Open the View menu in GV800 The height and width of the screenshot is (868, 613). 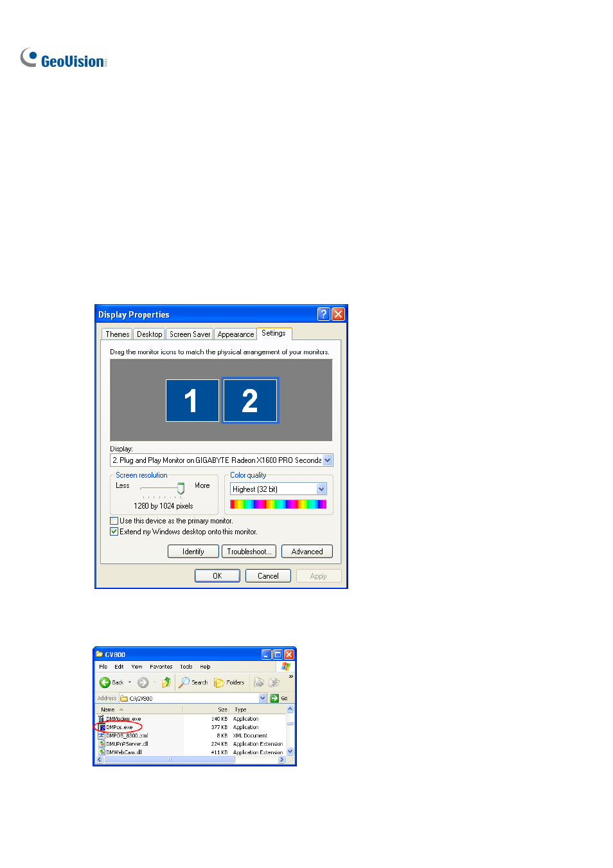[x=137, y=667]
